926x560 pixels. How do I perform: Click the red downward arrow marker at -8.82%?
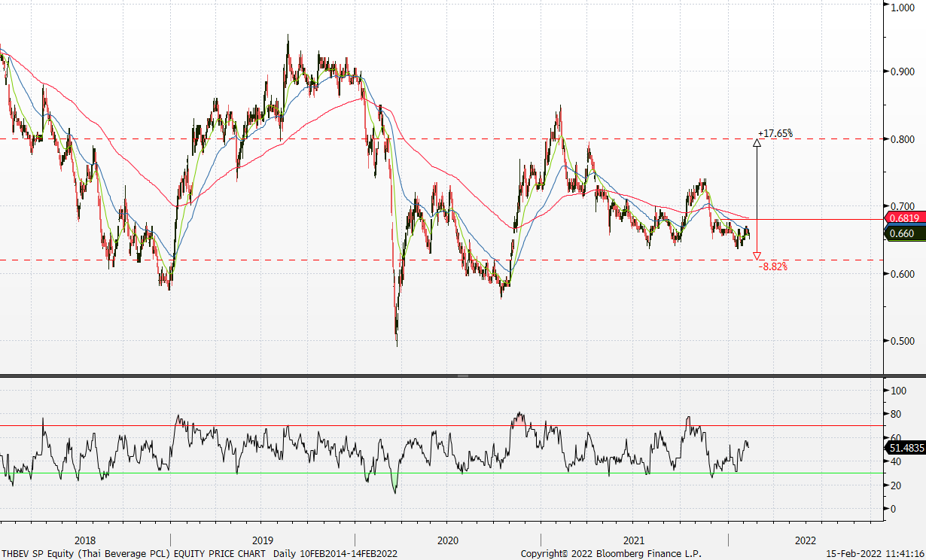[757, 257]
